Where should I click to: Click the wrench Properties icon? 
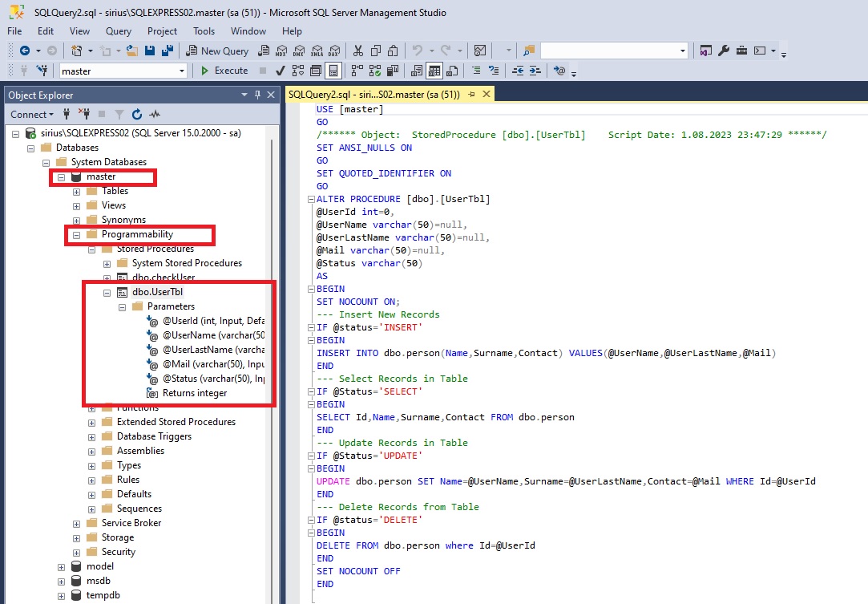click(724, 51)
